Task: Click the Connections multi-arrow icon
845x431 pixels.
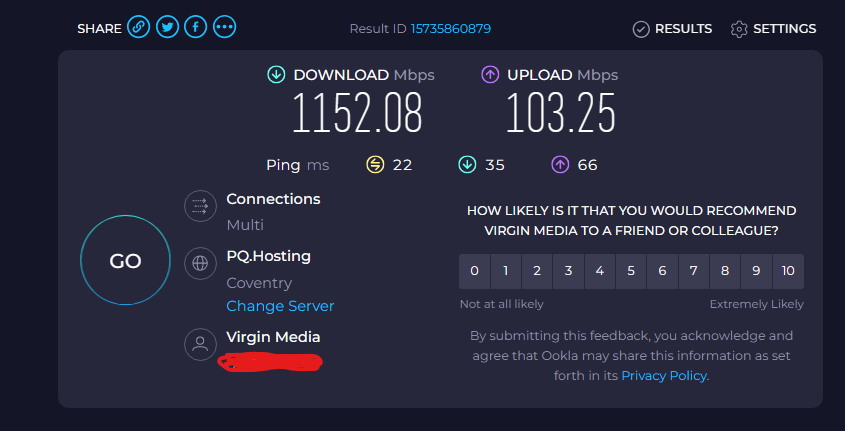Action: point(200,206)
